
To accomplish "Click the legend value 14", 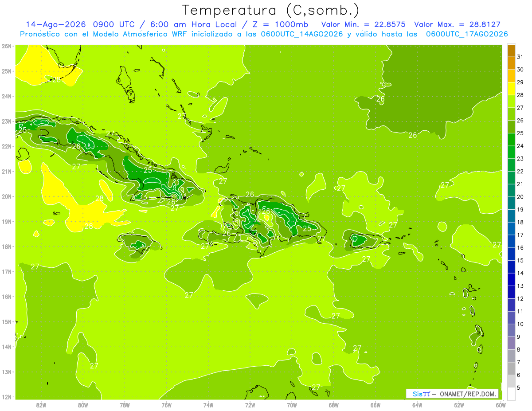I will (x=520, y=273).
